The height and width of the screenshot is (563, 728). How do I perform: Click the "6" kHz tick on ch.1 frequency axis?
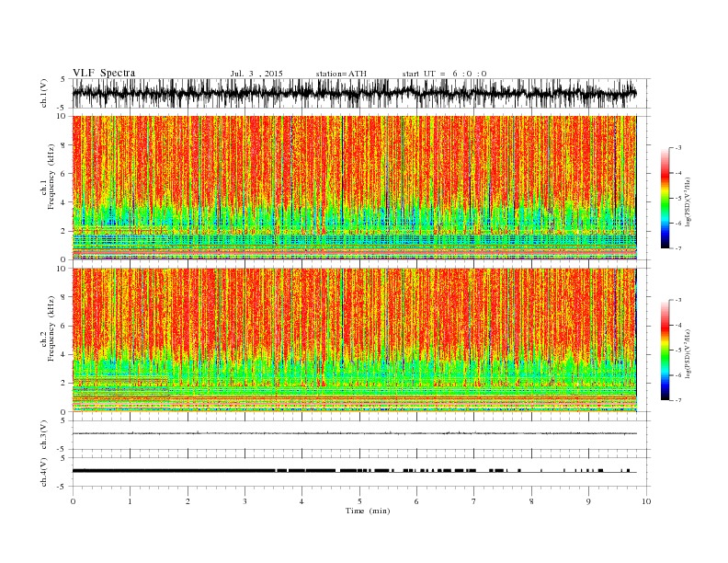pyautogui.click(x=64, y=174)
